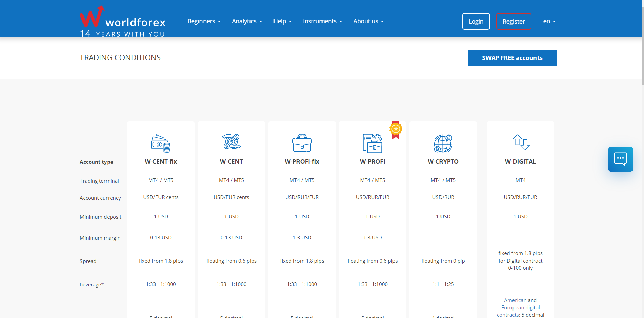This screenshot has width=644, height=318.
Task: Click the W-CENT-fix money and coins icon
Action: (x=161, y=144)
